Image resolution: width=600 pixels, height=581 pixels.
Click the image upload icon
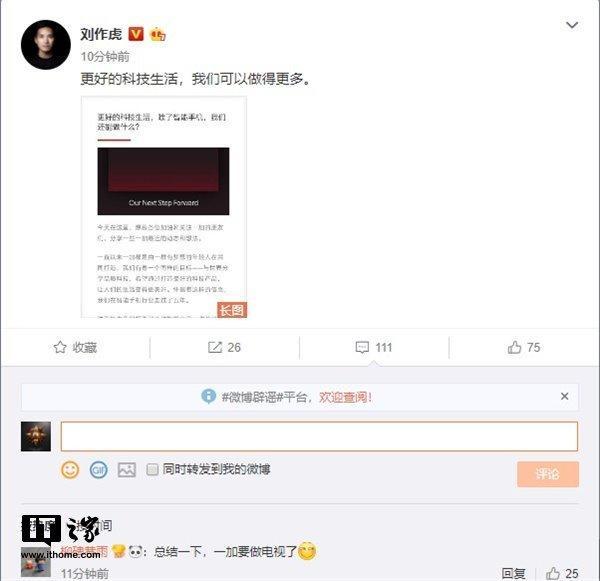(127, 470)
